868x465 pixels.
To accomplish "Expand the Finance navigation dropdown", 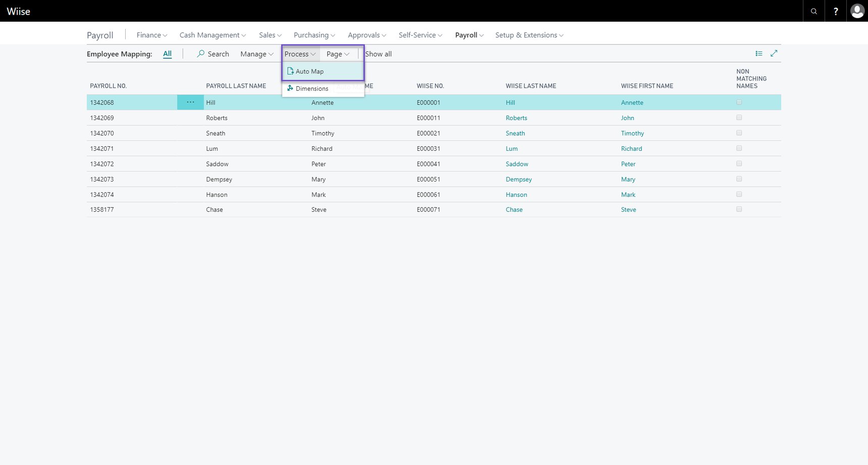I will tap(151, 35).
